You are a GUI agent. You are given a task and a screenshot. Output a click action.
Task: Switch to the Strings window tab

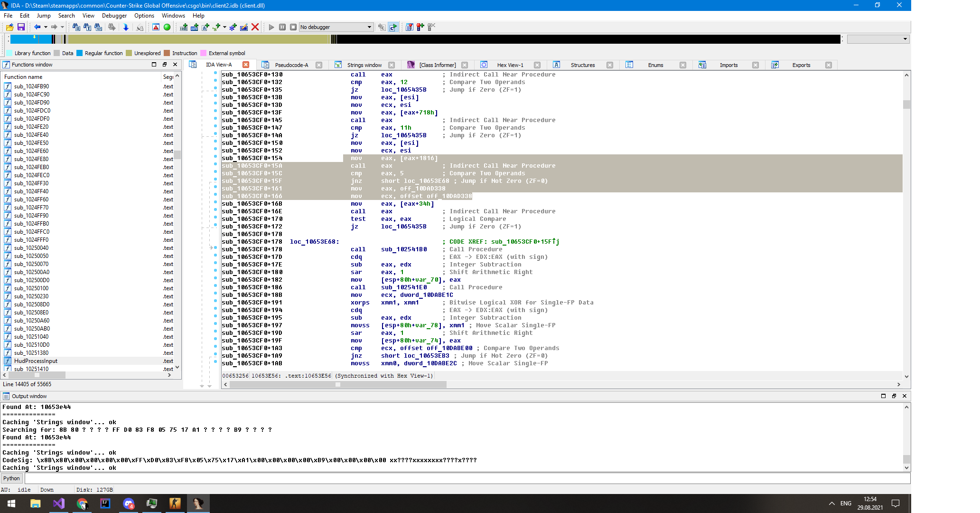pos(364,65)
